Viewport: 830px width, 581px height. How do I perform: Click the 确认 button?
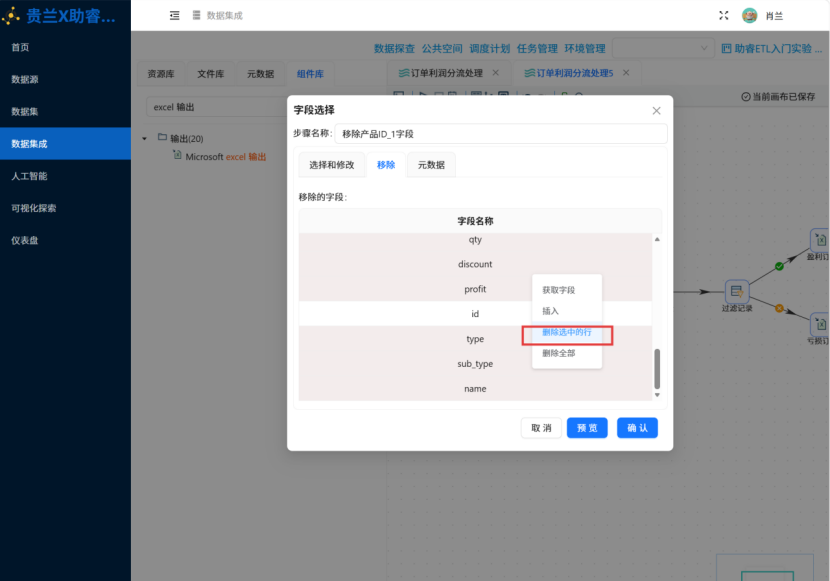[637, 428]
